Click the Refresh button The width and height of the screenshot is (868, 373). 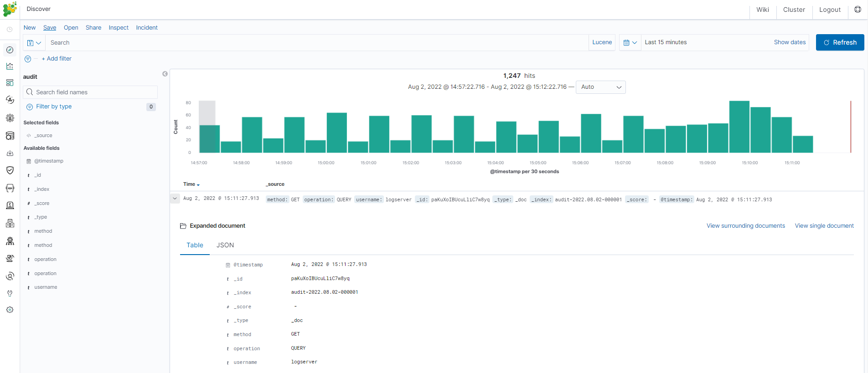[840, 42]
